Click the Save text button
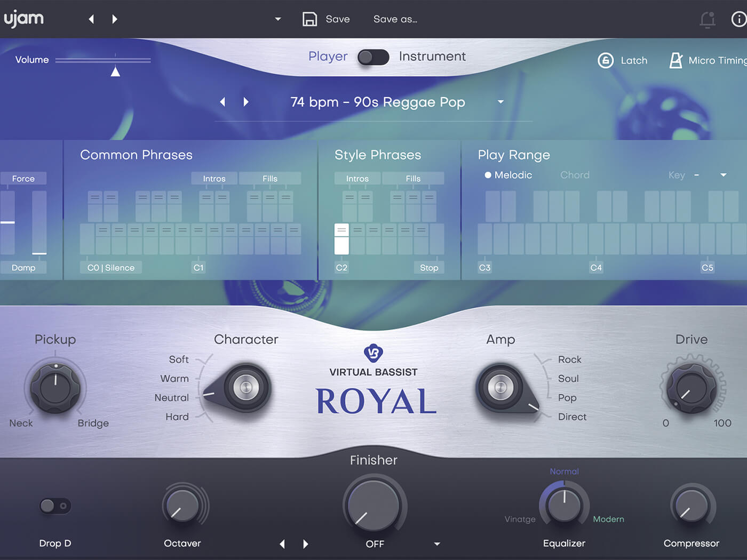The image size is (747, 560). (338, 19)
